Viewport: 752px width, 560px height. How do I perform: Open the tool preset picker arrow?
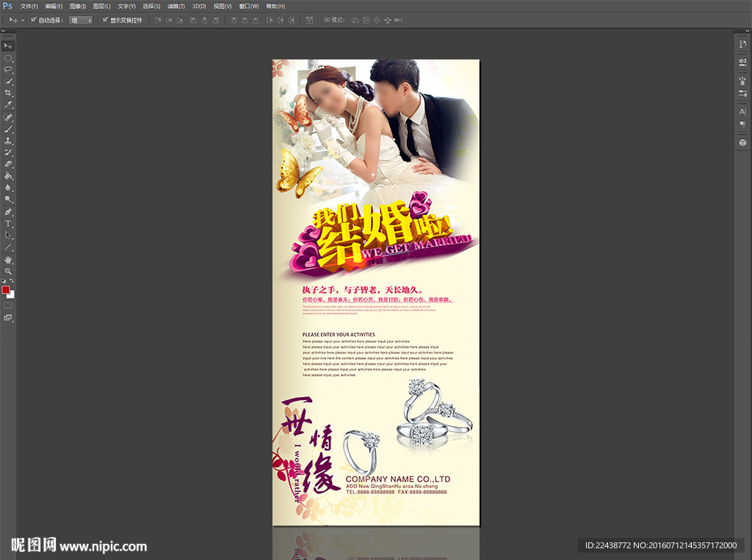(22, 20)
